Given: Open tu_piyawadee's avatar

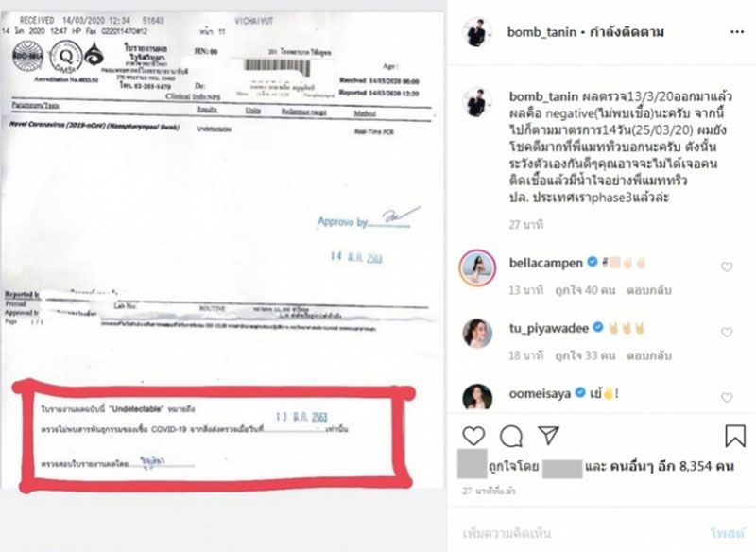Looking at the screenshot, I should pyautogui.click(x=477, y=333).
